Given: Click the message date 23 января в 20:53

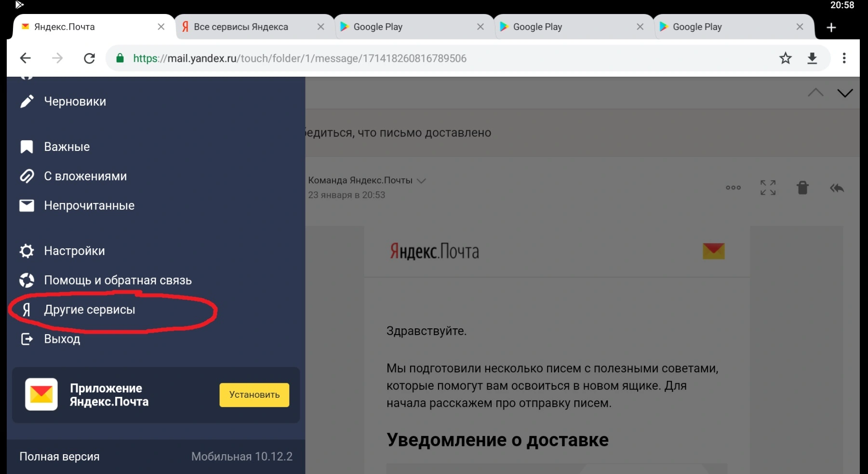Looking at the screenshot, I should pyautogui.click(x=347, y=195).
